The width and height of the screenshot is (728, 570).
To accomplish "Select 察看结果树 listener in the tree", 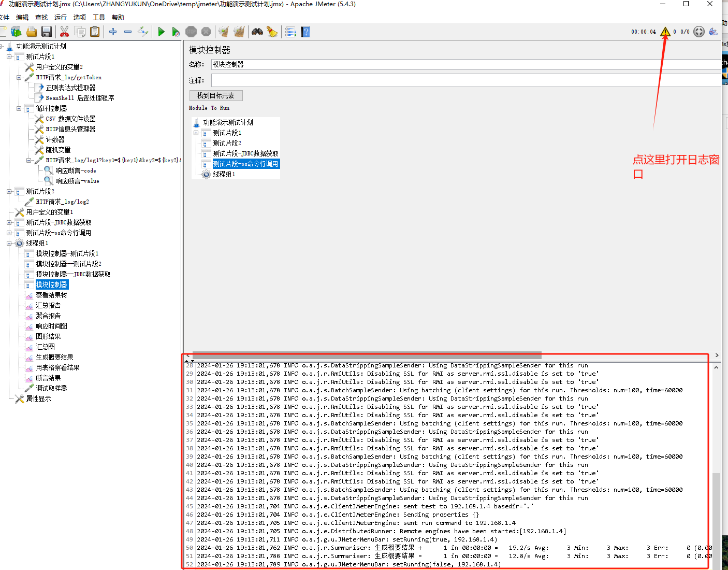I will (51, 295).
